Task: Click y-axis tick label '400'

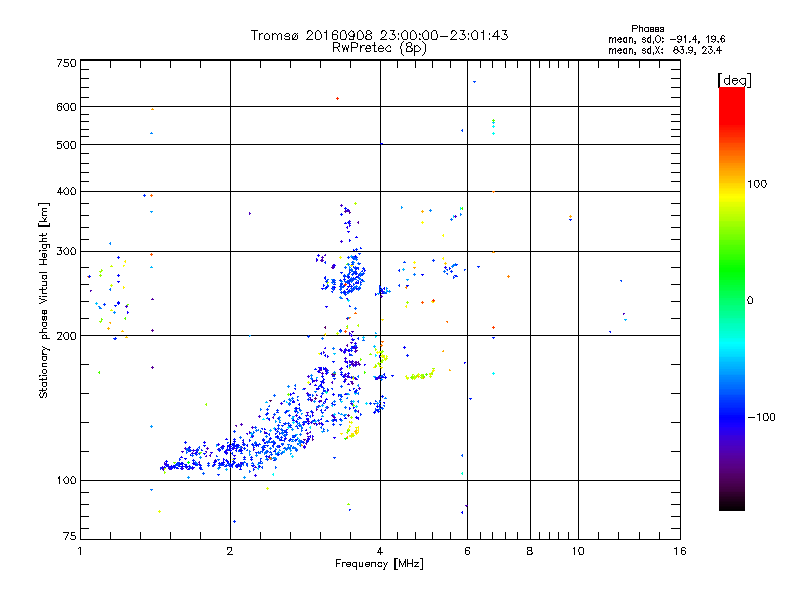Action: (66, 192)
